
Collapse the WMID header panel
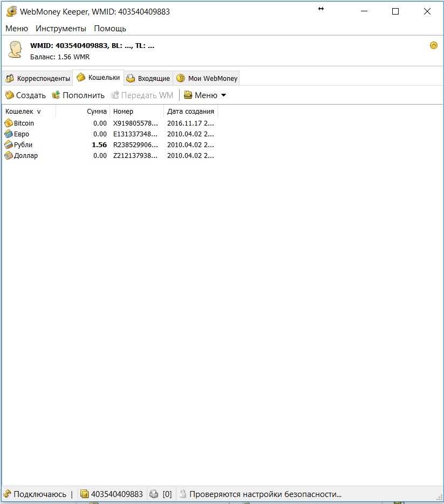coord(433,45)
